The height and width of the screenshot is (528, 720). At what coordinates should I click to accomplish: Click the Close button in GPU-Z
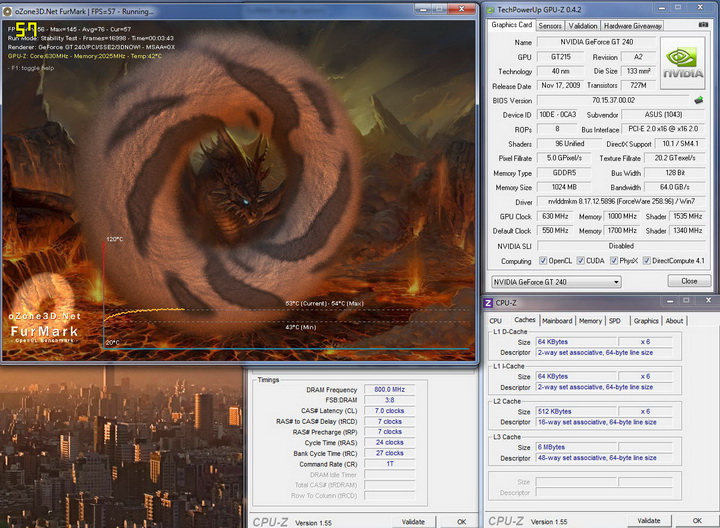pos(689,281)
